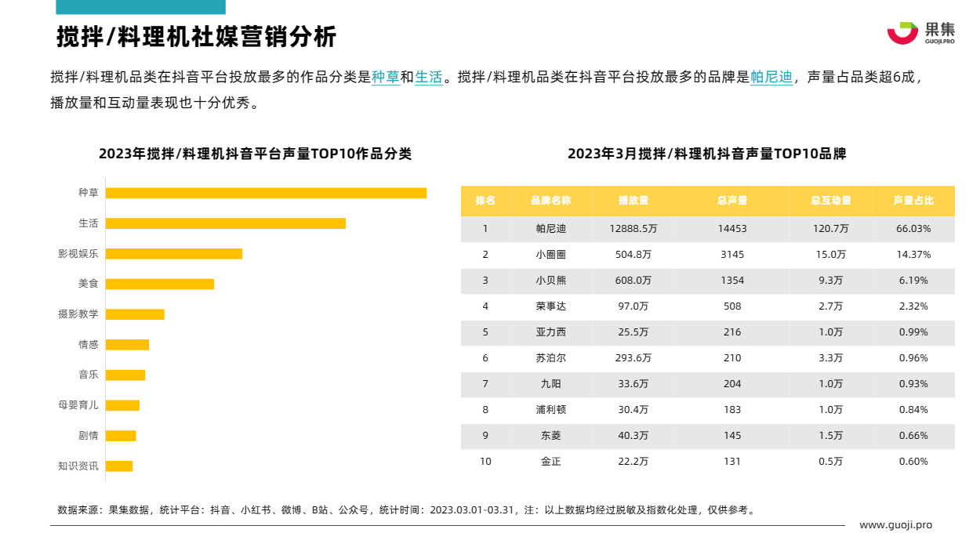Click the 504.8万 play count cell

click(633, 255)
